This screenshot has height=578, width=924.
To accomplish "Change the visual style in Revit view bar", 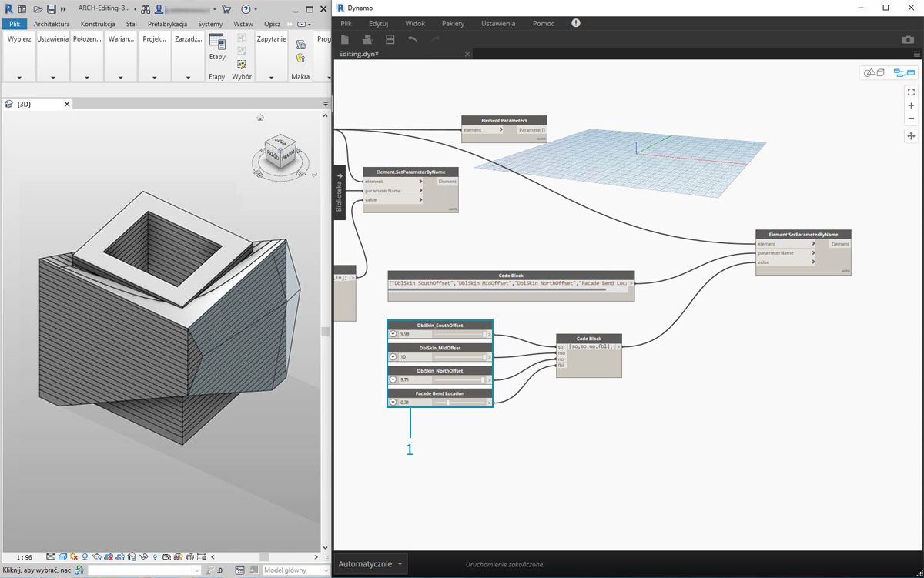I will (62, 556).
